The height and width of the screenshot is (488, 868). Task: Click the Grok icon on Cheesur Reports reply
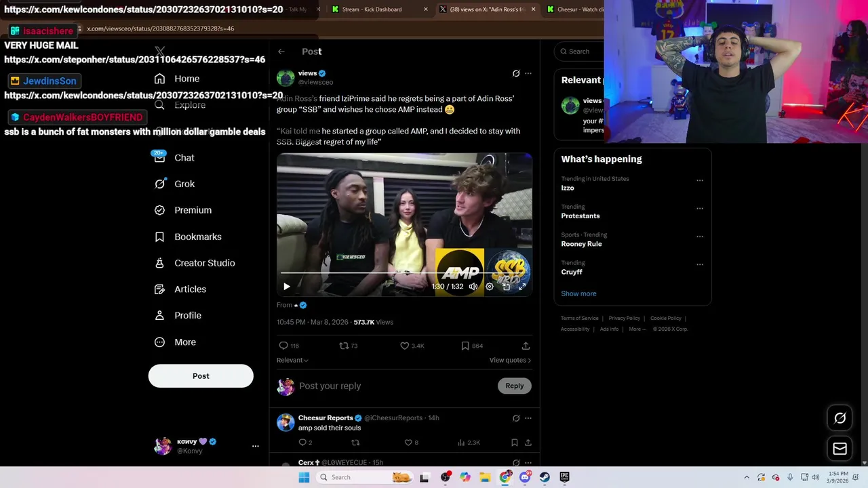(x=516, y=418)
